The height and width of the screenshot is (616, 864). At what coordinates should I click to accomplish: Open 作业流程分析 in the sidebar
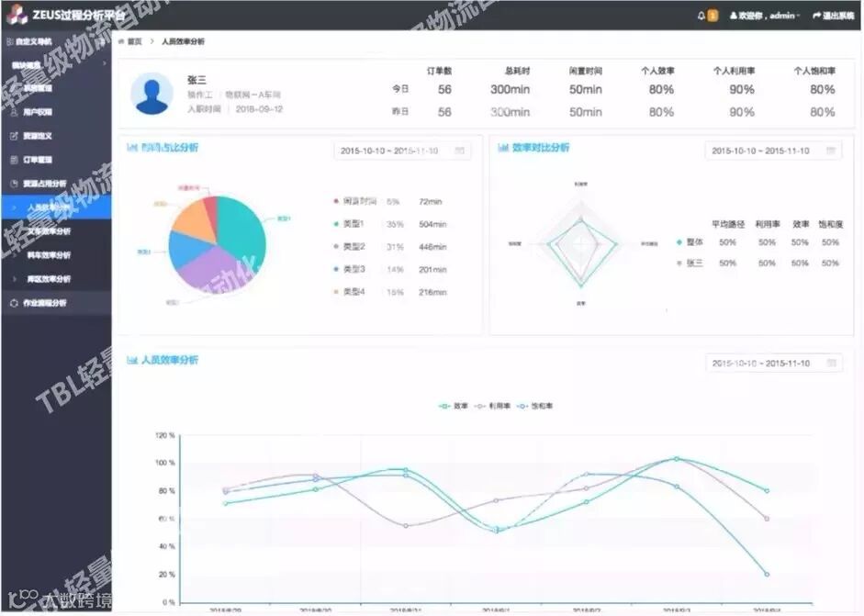coord(56,303)
